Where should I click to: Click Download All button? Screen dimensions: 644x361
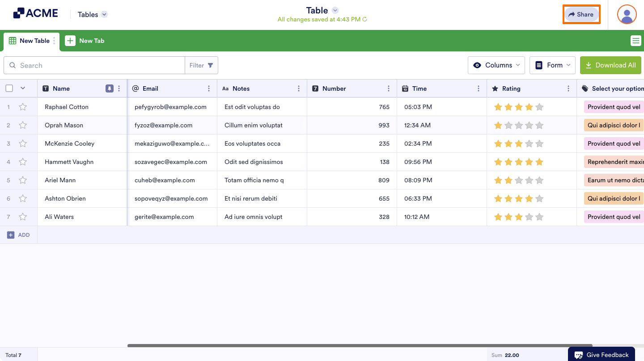pyautogui.click(x=610, y=65)
